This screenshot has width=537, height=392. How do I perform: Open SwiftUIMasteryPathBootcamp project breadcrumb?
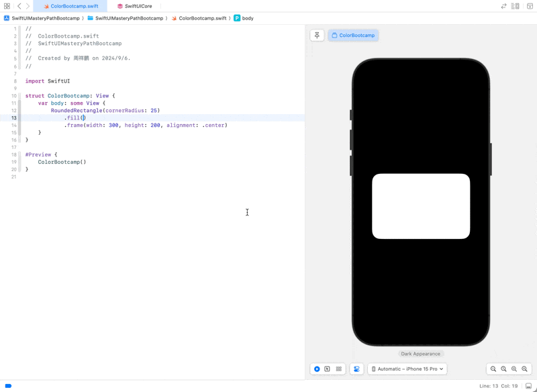[x=42, y=18]
